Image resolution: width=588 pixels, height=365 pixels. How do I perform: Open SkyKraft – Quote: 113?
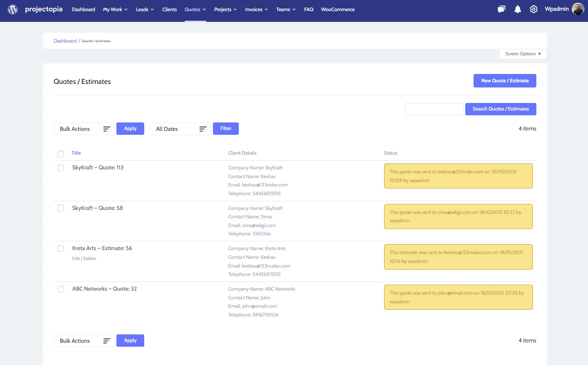[x=98, y=168]
